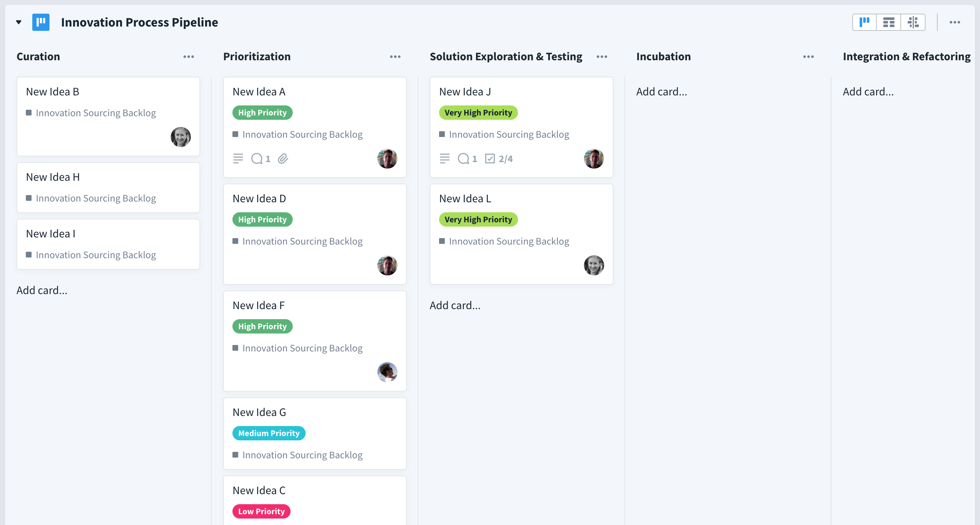Switch to the list view icon
980x525 pixels.
click(888, 22)
